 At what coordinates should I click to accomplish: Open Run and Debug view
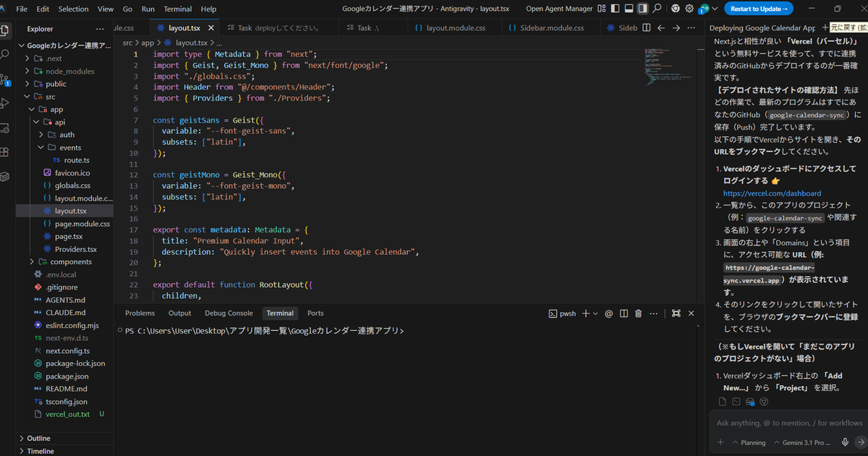click(6, 103)
